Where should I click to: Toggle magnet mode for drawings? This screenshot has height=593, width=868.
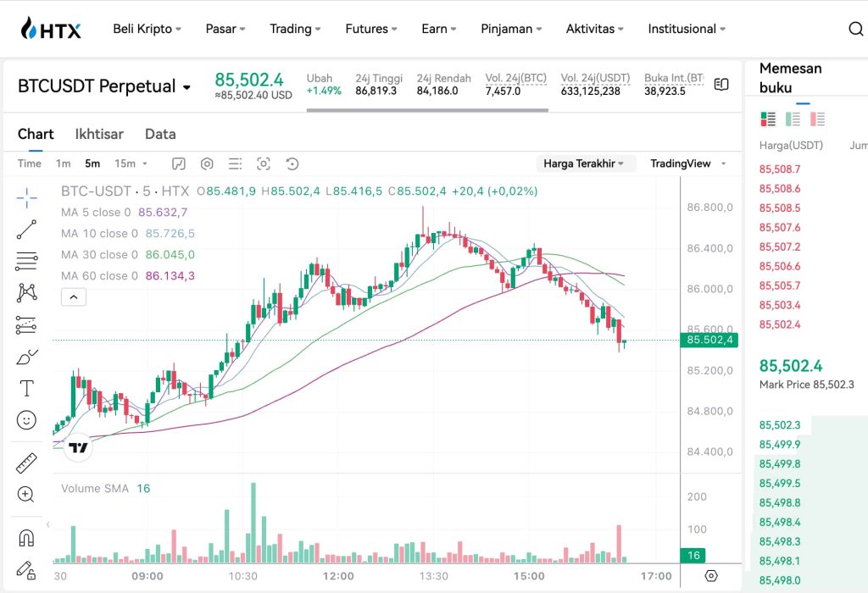[x=26, y=537]
